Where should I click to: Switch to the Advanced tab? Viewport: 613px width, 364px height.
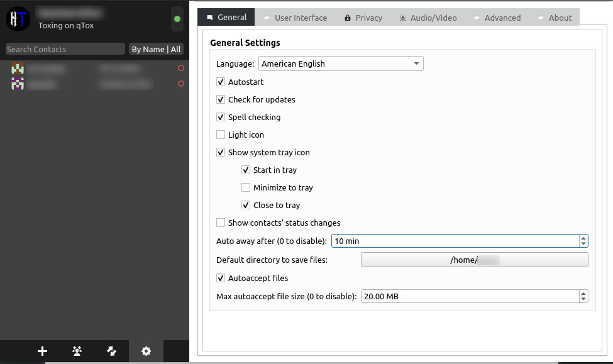click(x=497, y=18)
